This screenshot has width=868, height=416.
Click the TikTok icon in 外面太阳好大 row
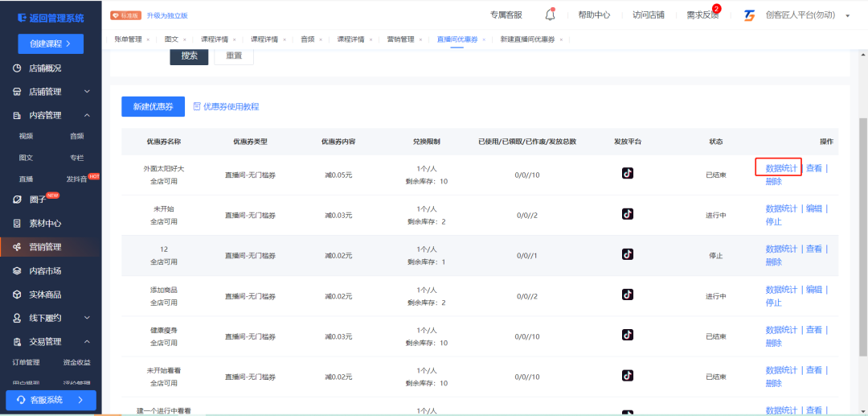627,173
